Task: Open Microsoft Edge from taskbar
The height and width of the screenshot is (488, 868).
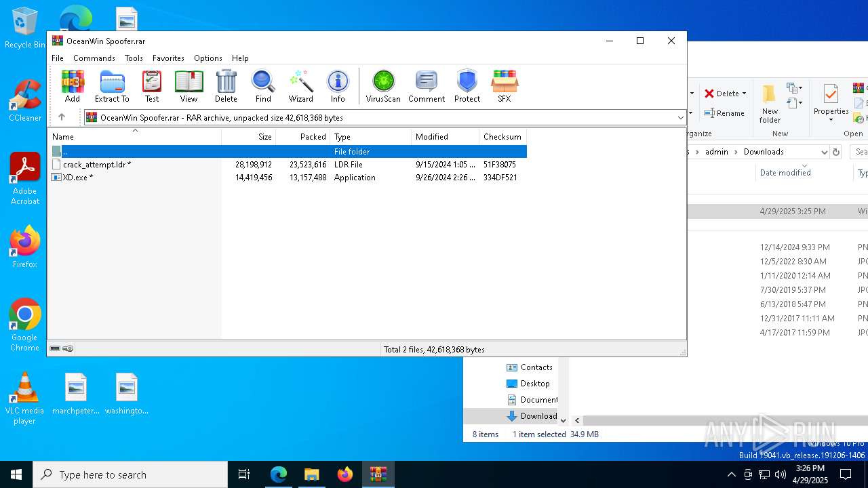Action: [x=279, y=474]
